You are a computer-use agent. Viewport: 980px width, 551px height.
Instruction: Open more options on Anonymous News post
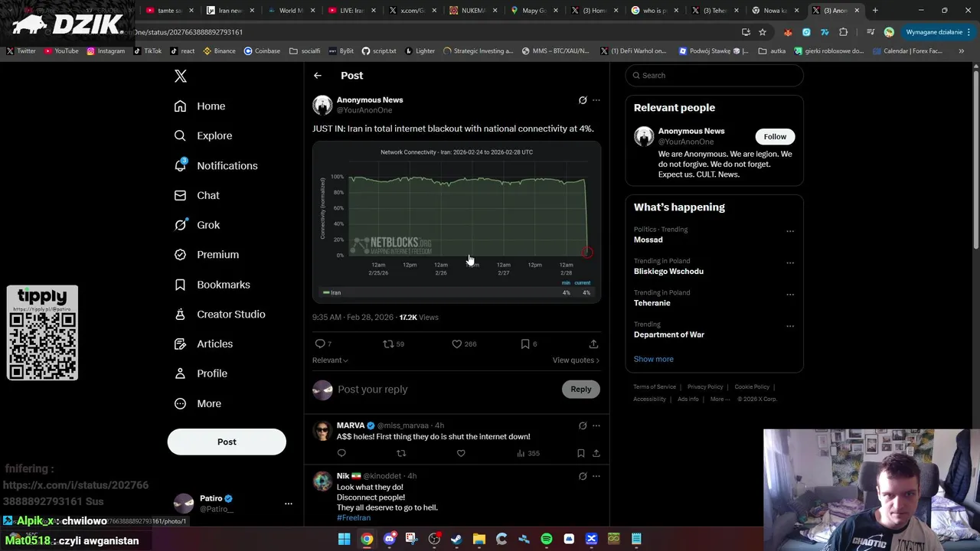pyautogui.click(x=596, y=100)
